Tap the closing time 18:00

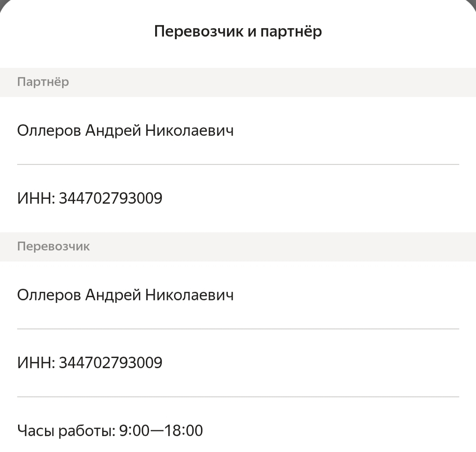tap(183, 430)
